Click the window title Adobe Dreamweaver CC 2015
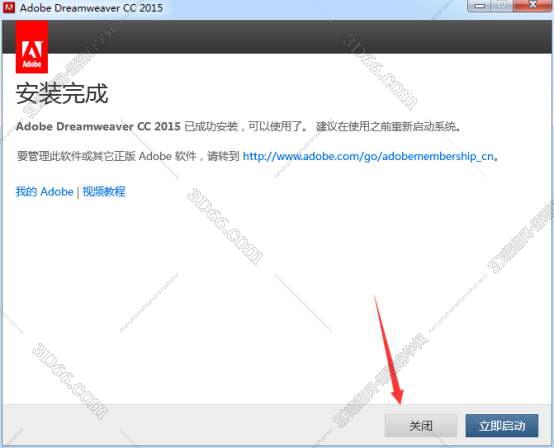 [92, 8]
